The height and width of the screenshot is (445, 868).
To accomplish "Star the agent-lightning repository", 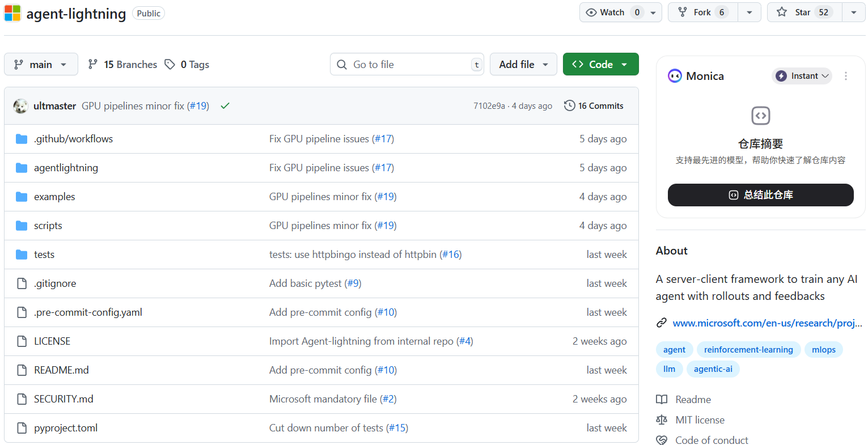I will (805, 12).
